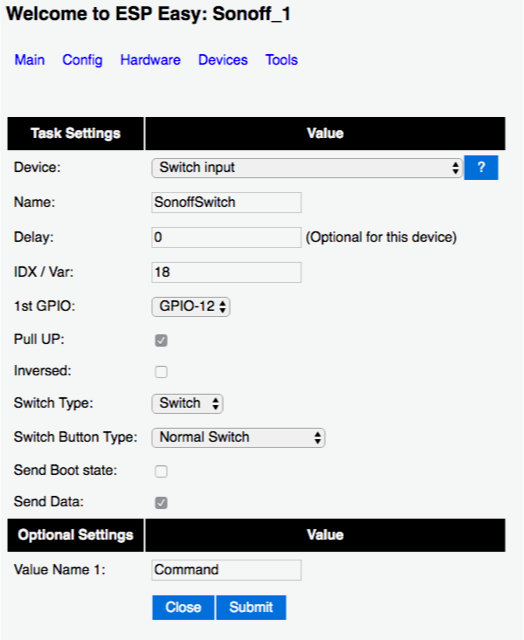Select the IDX / Var text box
The height and width of the screenshot is (640, 524).
coord(226,272)
